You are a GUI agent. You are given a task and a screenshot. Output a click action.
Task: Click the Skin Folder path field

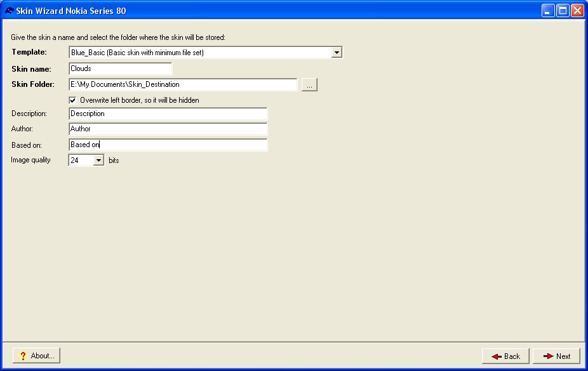pos(183,84)
